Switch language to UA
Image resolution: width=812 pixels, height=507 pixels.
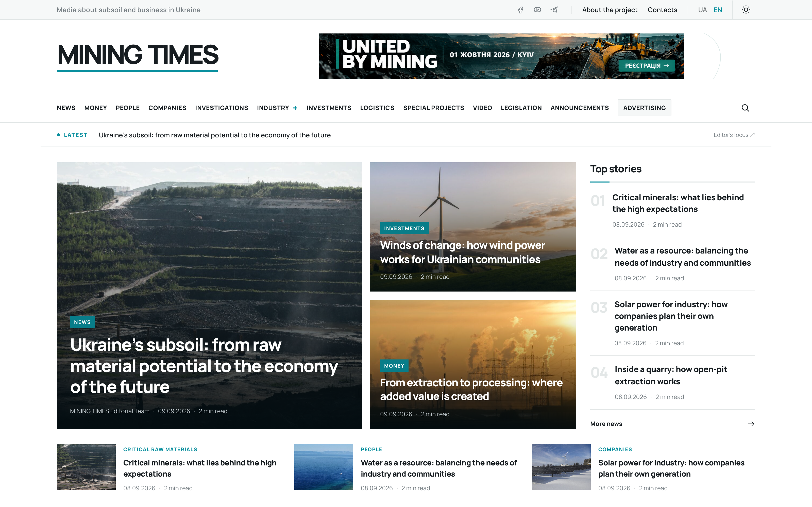point(702,10)
